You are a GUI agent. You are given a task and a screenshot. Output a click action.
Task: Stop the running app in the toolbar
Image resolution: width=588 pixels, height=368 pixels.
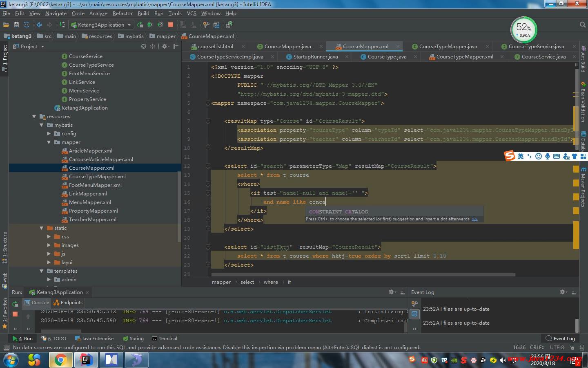point(171,25)
